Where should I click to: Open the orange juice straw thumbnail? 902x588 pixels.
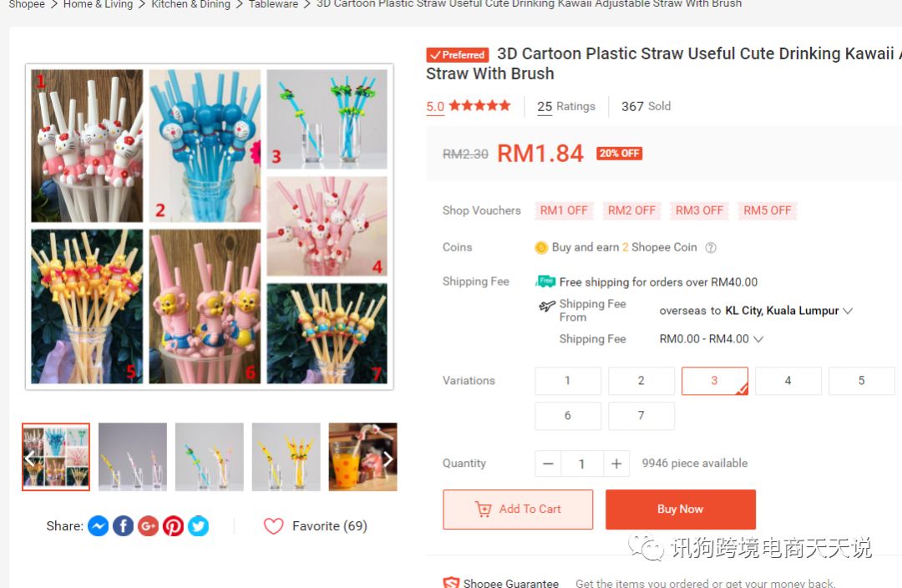pyautogui.click(x=363, y=457)
